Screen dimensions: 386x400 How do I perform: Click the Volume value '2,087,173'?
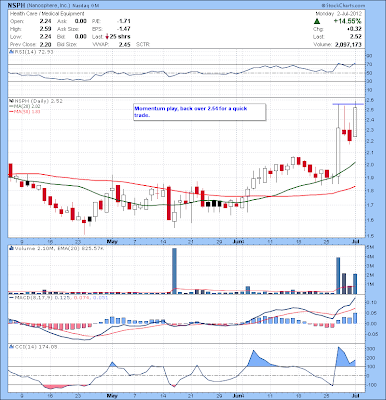coord(348,44)
